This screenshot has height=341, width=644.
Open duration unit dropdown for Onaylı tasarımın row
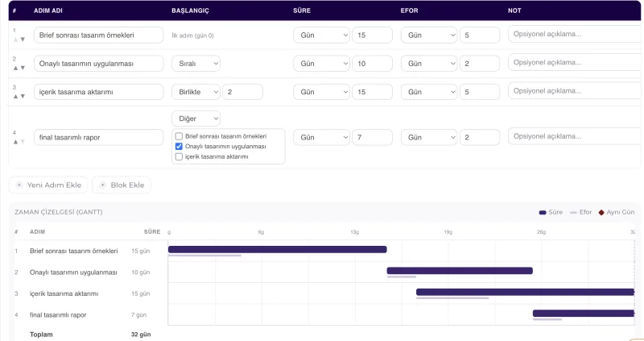[x=321, y=64]
